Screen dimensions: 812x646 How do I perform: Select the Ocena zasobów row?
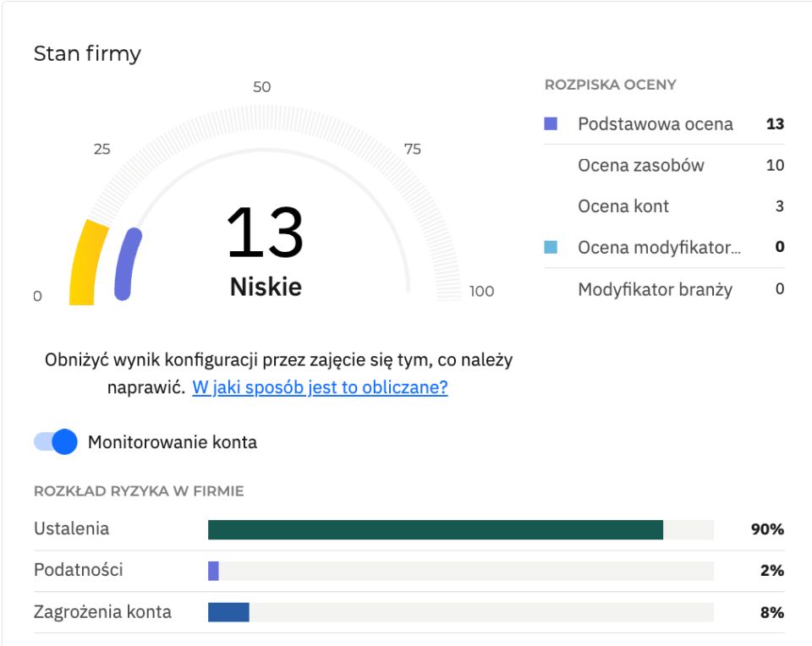click(640, 166)
